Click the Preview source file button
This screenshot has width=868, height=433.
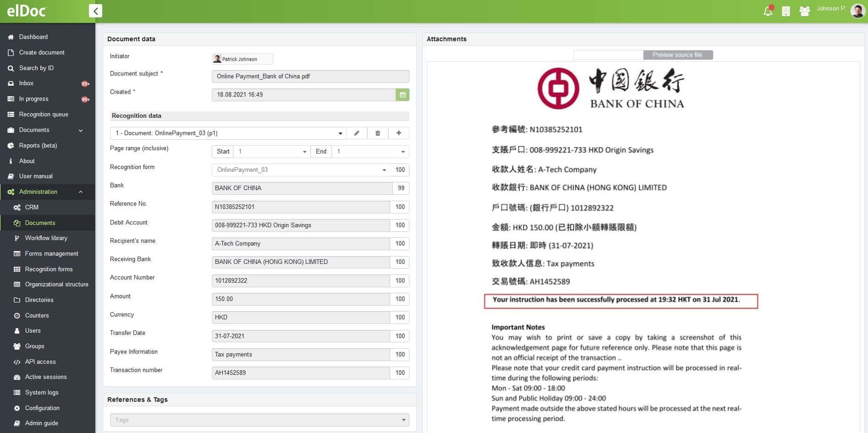(678, 55)
